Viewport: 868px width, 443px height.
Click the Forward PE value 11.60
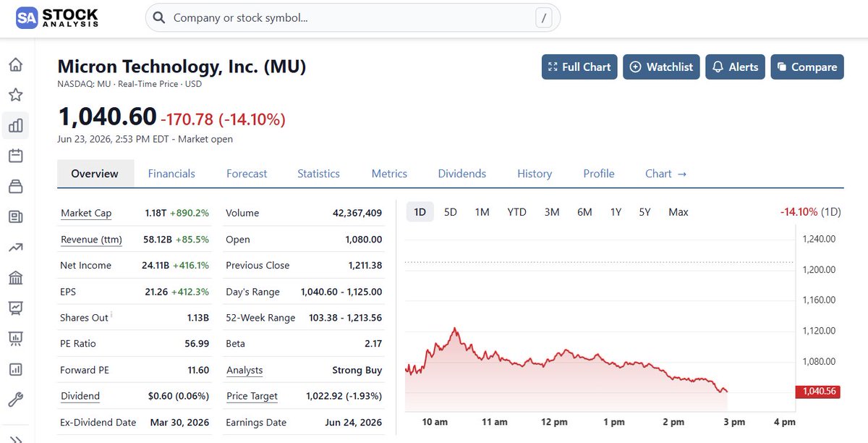coord(198,370)
